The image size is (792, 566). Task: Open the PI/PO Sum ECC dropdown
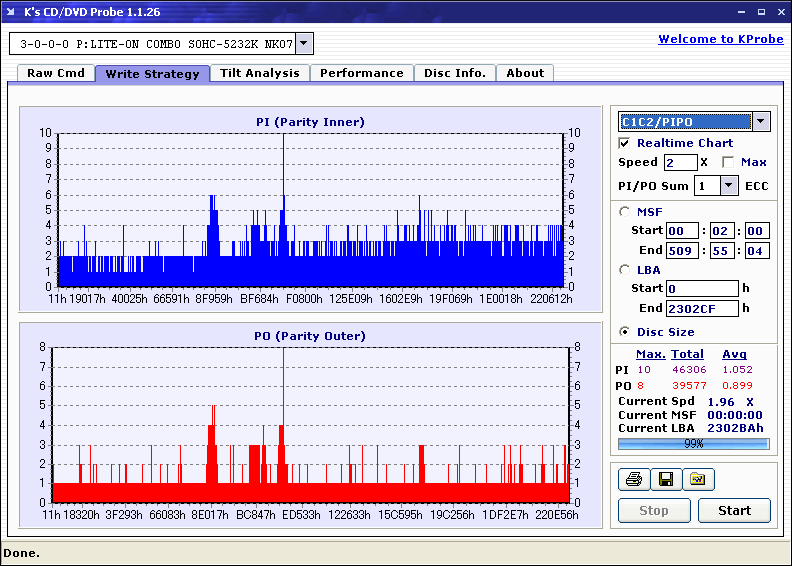(x=728, y=185)
